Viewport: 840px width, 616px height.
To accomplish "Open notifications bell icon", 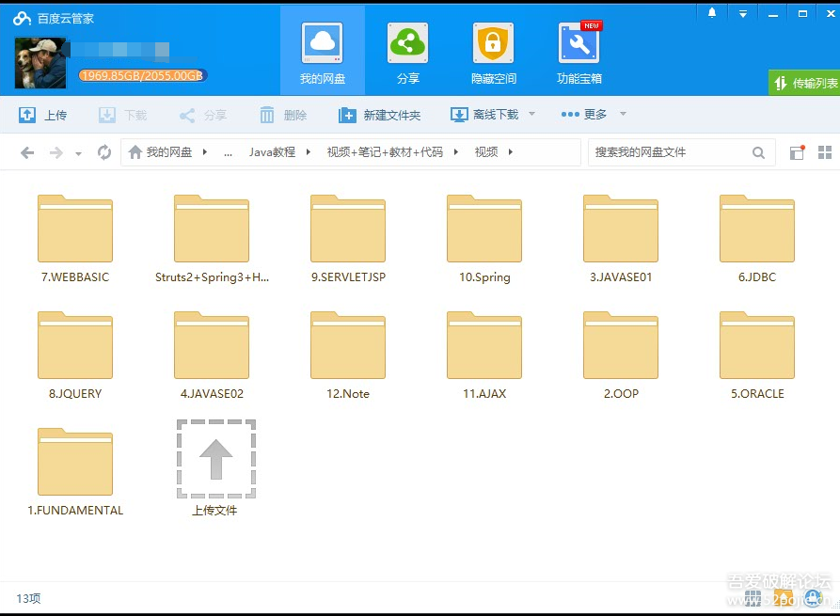I will (712, 13).
